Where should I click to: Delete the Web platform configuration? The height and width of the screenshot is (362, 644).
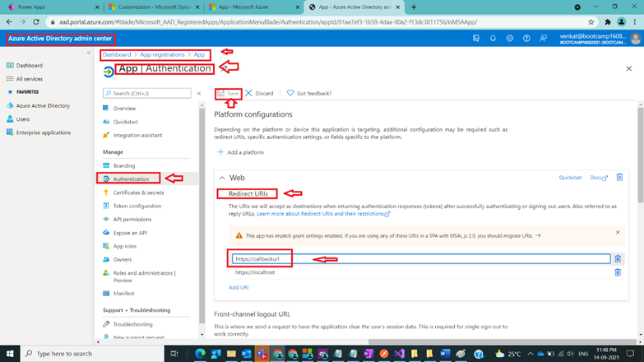click(619, 177)
